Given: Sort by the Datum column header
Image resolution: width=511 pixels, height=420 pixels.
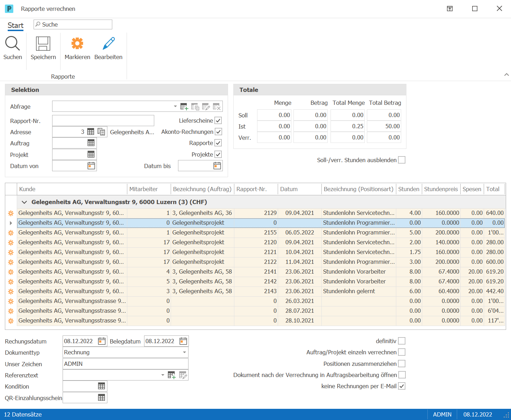Looking at the screenshot, I should 300,189.
